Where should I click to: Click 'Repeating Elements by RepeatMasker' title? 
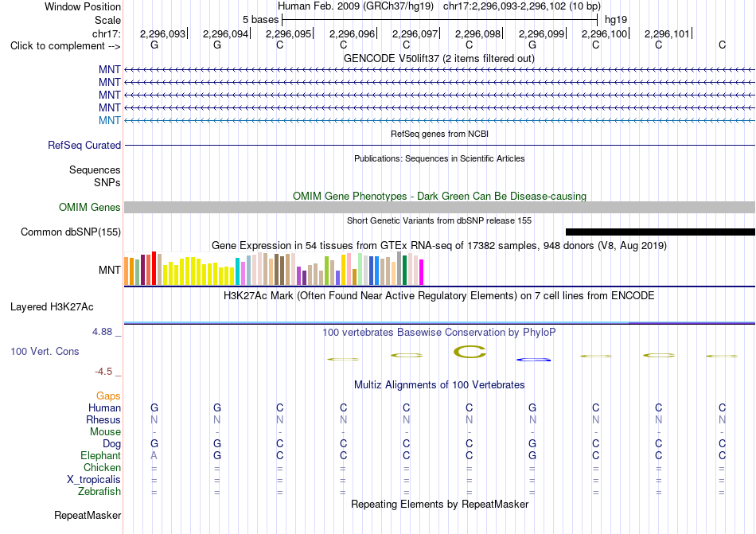[x=439, y=504]
